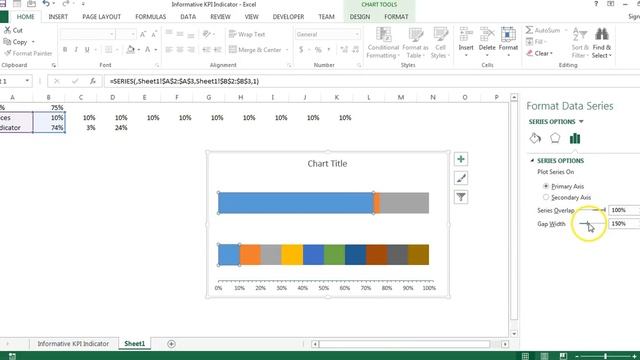Click the Undo arrow

46,4
